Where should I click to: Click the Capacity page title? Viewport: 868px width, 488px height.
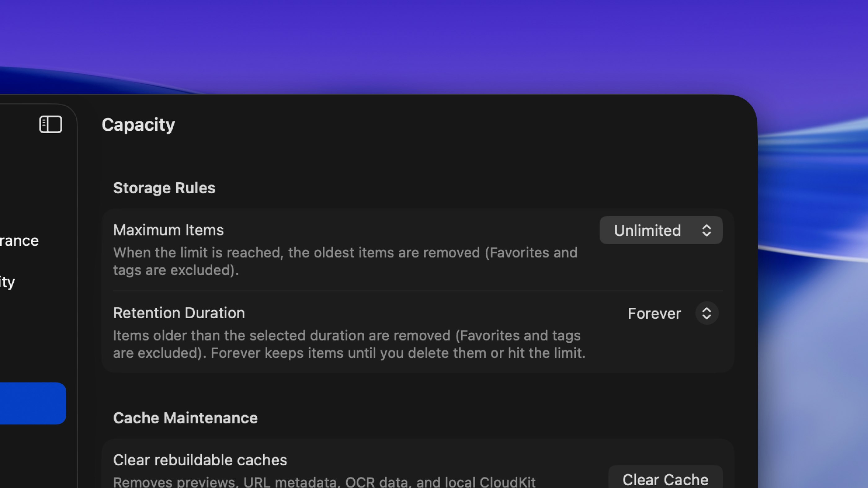click(x=138, y=125)
